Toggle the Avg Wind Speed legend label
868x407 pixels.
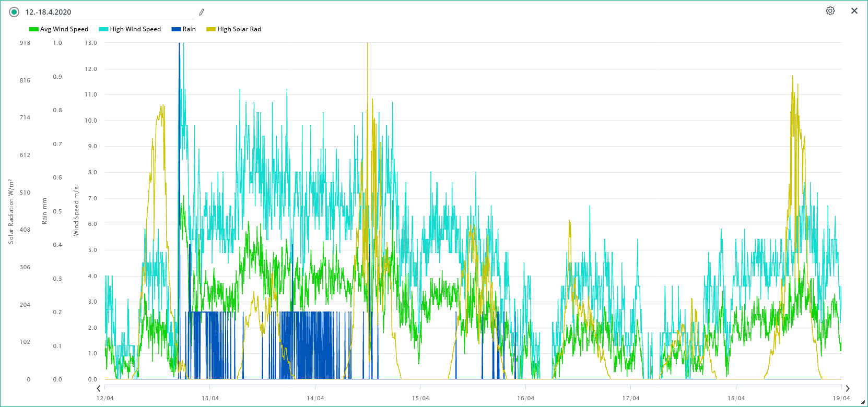point(64,29)
